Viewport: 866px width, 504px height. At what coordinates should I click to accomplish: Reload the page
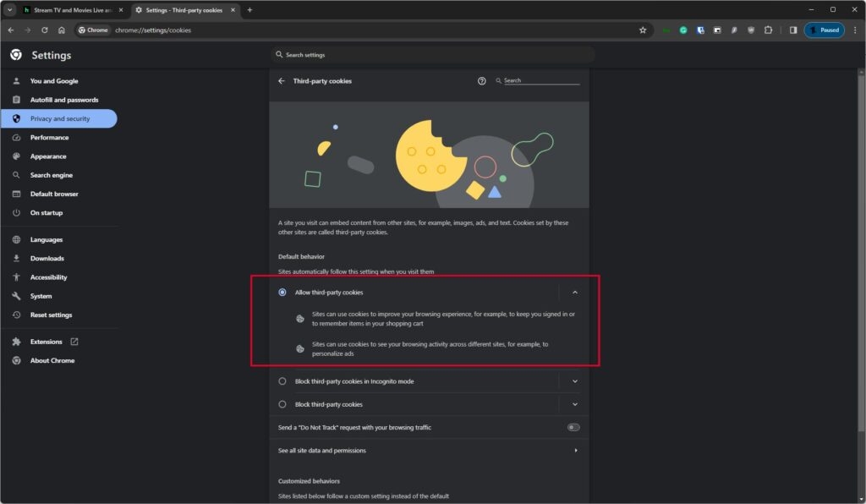click(44, 30)
